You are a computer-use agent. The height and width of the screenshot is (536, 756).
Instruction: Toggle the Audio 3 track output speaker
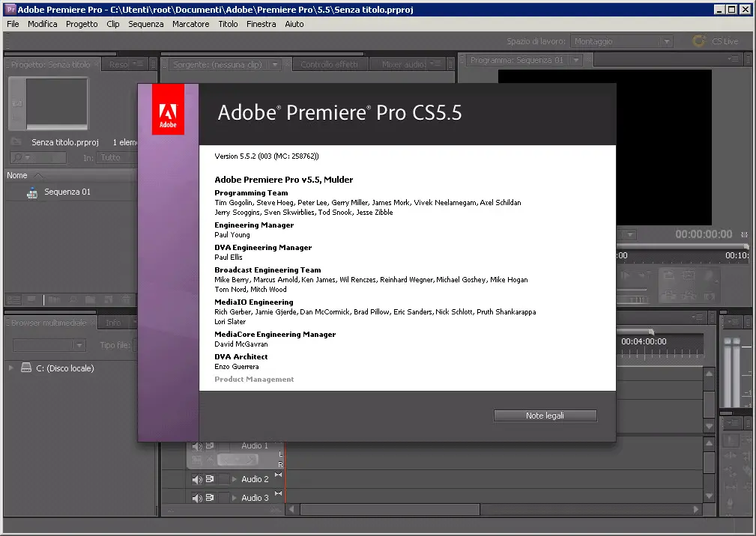point(196,498)
